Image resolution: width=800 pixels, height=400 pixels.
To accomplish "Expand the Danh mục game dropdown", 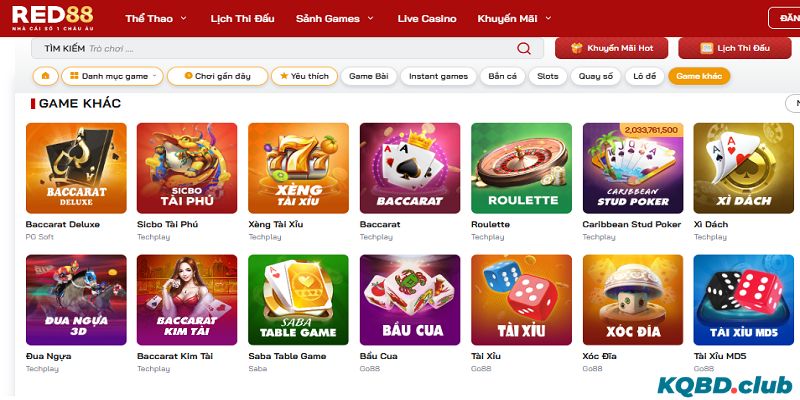I will tap(113, 76).
